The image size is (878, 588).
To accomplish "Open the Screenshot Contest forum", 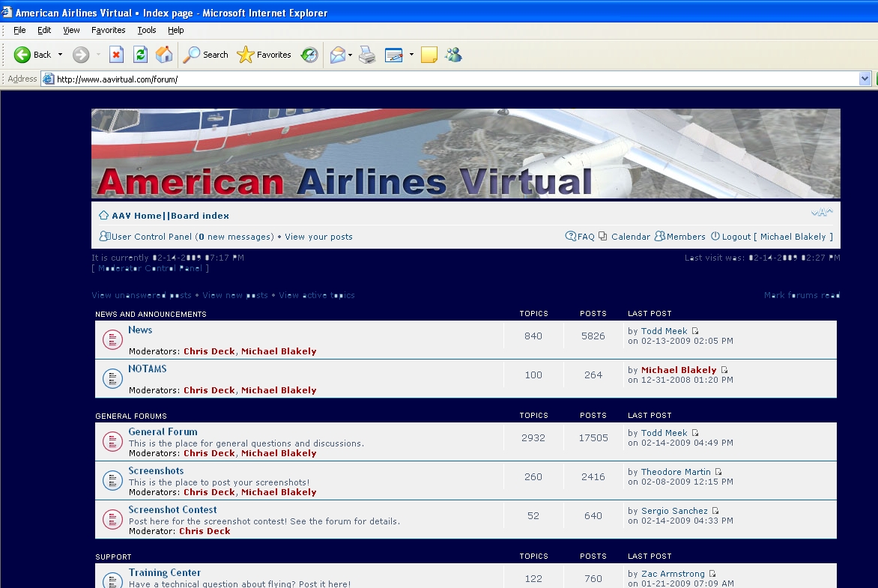I will (172, 509).
